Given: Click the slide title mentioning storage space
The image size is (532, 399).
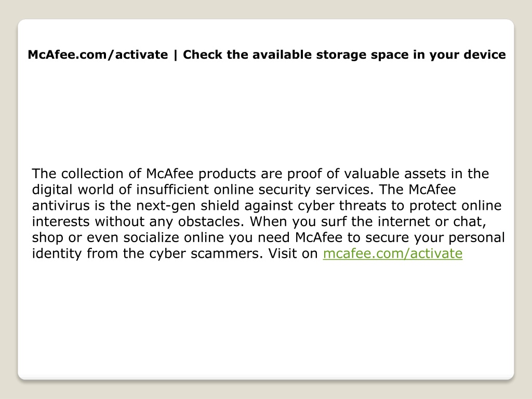Looking at the screenshot, I should (x=267, y=55).
